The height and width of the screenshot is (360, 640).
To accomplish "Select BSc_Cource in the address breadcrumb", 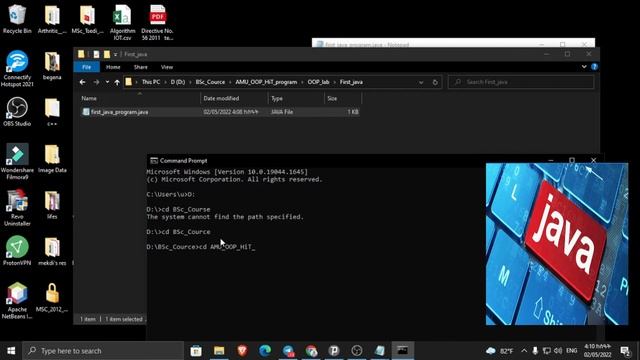I will pos(210,82).
